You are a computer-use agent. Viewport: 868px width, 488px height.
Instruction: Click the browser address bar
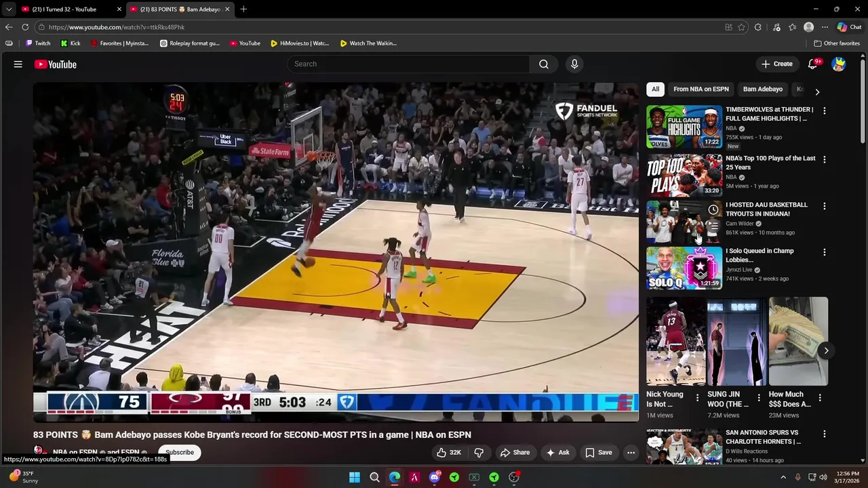click(x=380, y=27)
